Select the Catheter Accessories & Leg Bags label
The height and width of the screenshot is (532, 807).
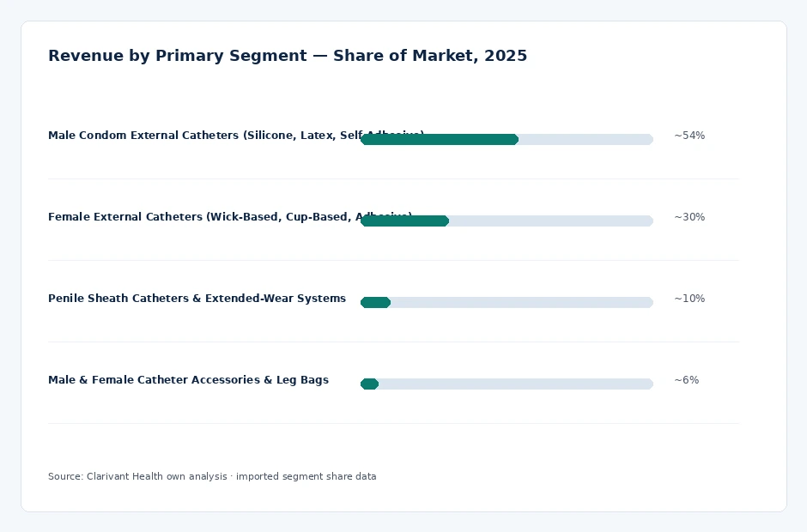(x=188, y=380)
